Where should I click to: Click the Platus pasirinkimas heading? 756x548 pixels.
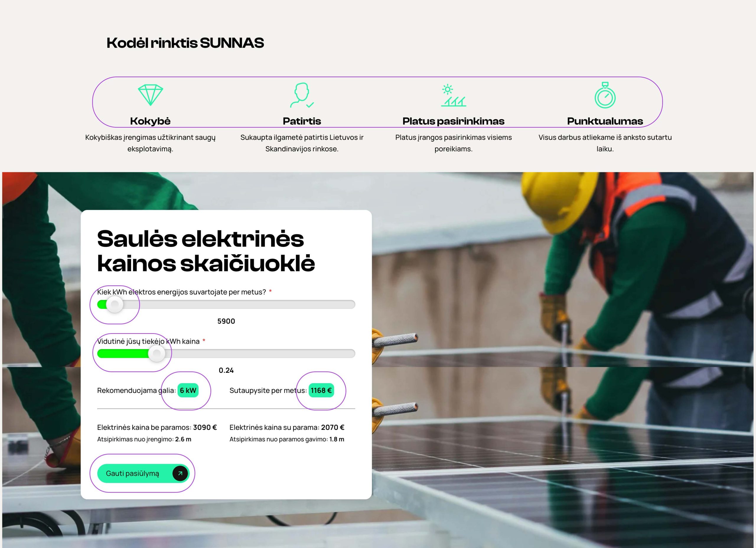click(x=453, y=121)
